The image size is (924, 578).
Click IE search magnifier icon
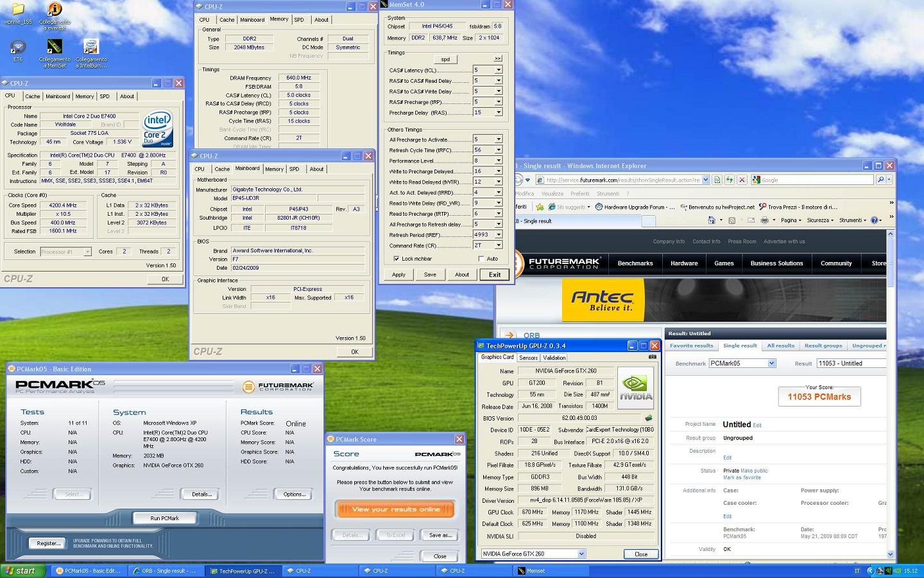pyautogui.click(x=880, y=180)
